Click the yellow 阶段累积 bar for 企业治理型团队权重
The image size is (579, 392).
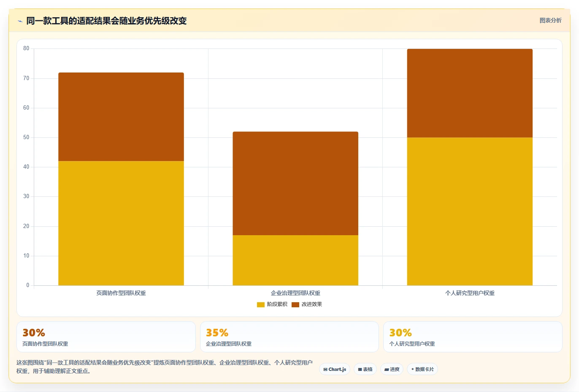coord(295,260)
